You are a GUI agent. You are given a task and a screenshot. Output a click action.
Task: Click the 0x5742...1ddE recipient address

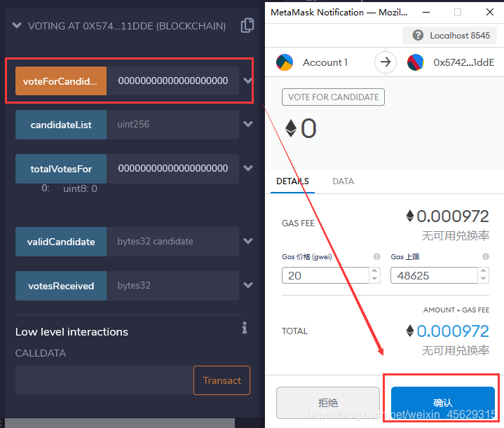(463, 62)
